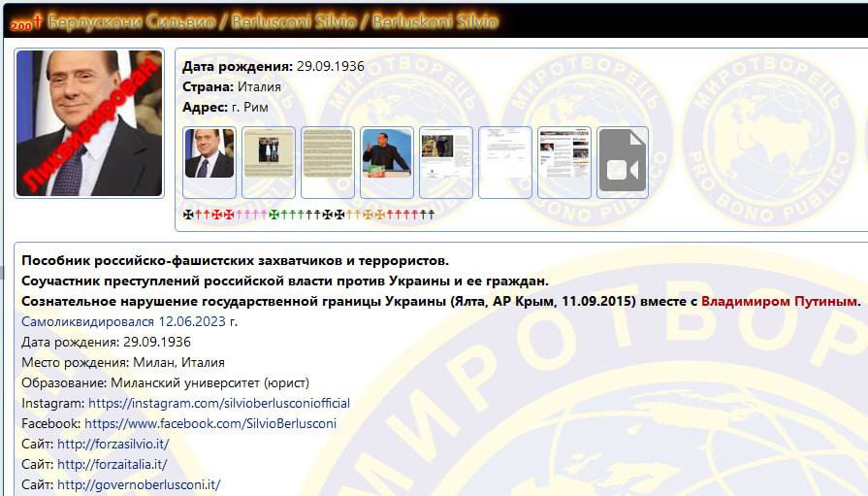
Task: Open the Instagram silvioberlusconiofficial link
Action: click(219, 404)
